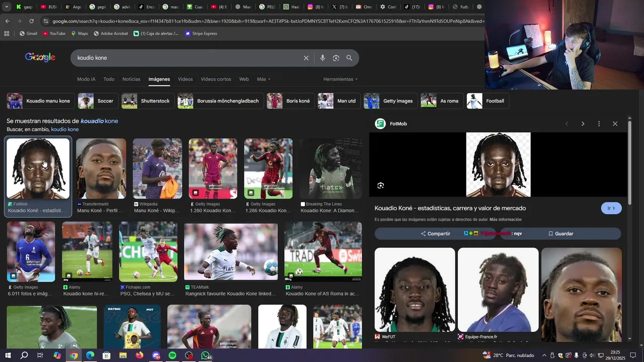Clear the search box with the X icon
This screenshot has width=644, height=362.
tap(306, 58)
